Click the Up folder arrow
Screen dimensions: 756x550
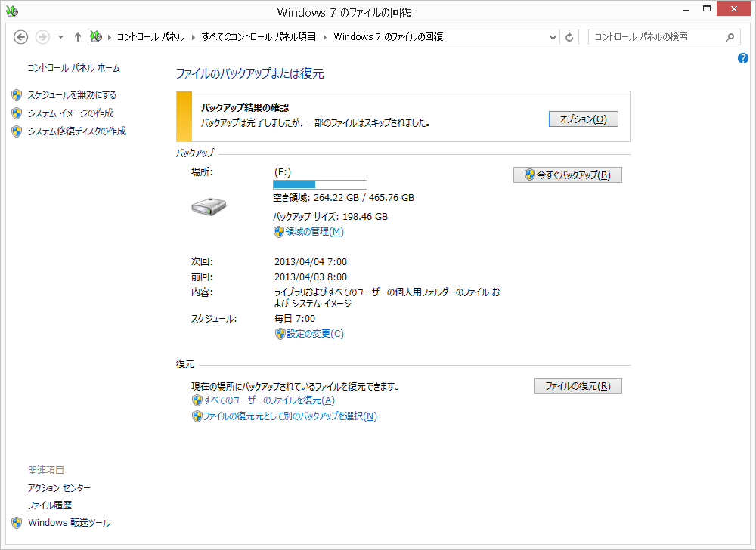pos(77,37)
